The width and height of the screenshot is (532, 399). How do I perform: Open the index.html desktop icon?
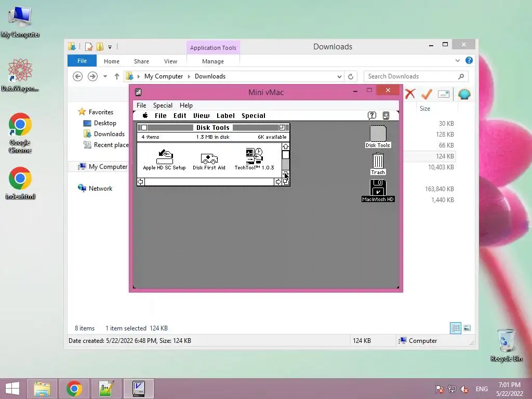point(20,182)
